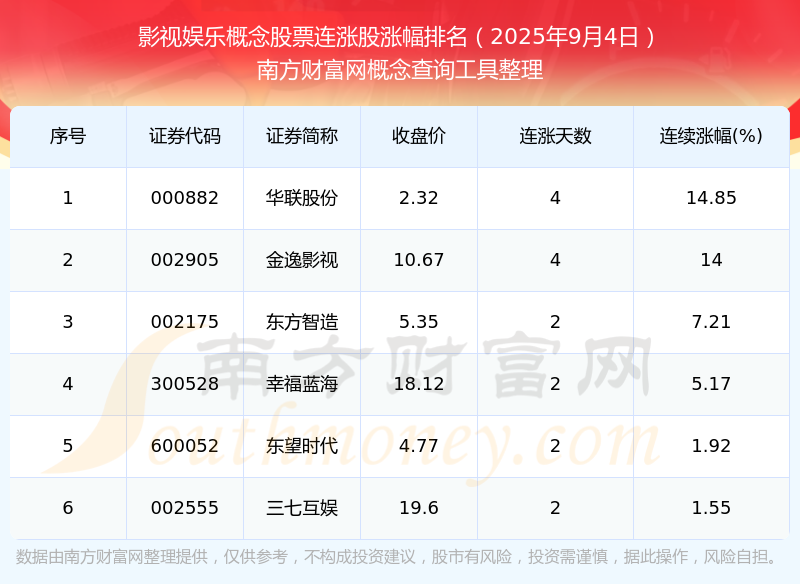Click 序号 6 in 三七互娱 row

tap(68, 508)
